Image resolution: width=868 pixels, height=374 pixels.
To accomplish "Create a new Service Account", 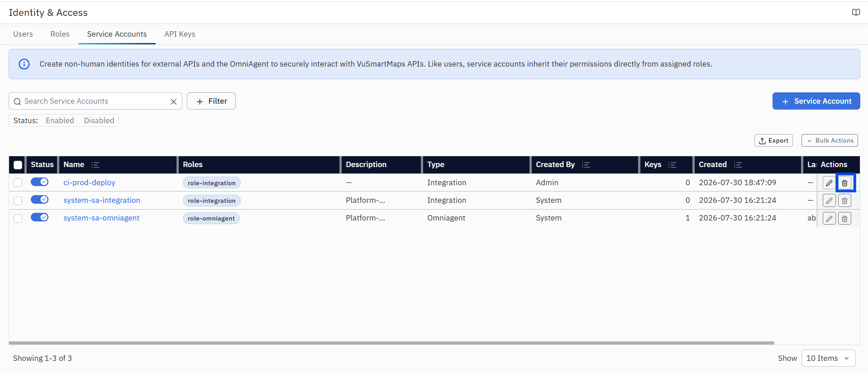I will (816, 101).
